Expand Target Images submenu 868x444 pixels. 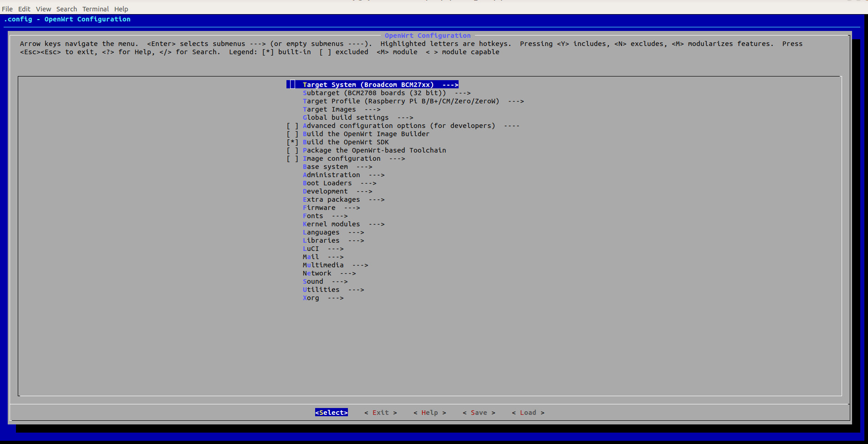(x=342, y=109)
